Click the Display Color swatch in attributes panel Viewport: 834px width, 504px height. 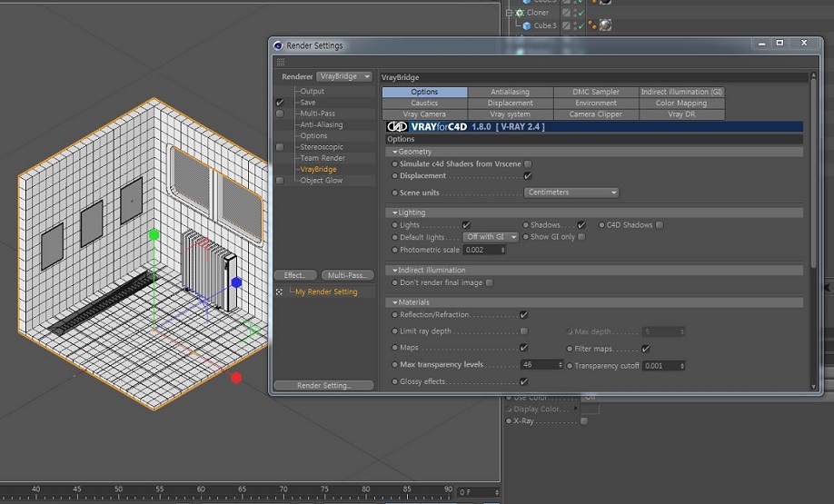[x=590, y=410]
